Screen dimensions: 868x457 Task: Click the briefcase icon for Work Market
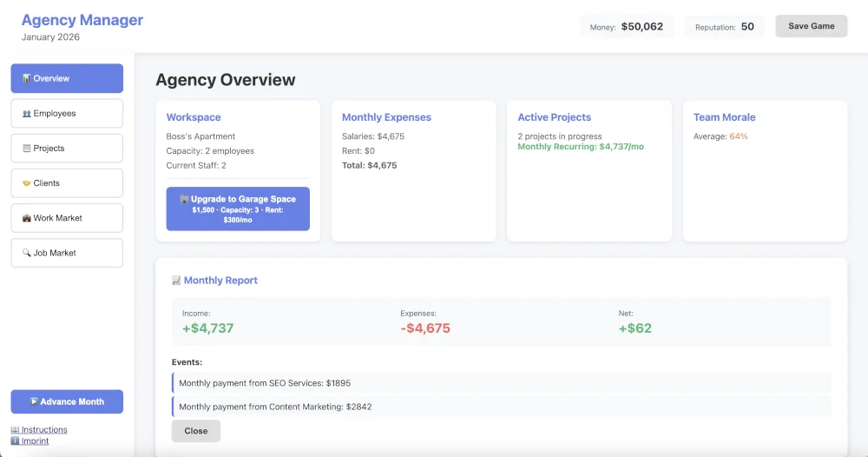tap(26, 218)
